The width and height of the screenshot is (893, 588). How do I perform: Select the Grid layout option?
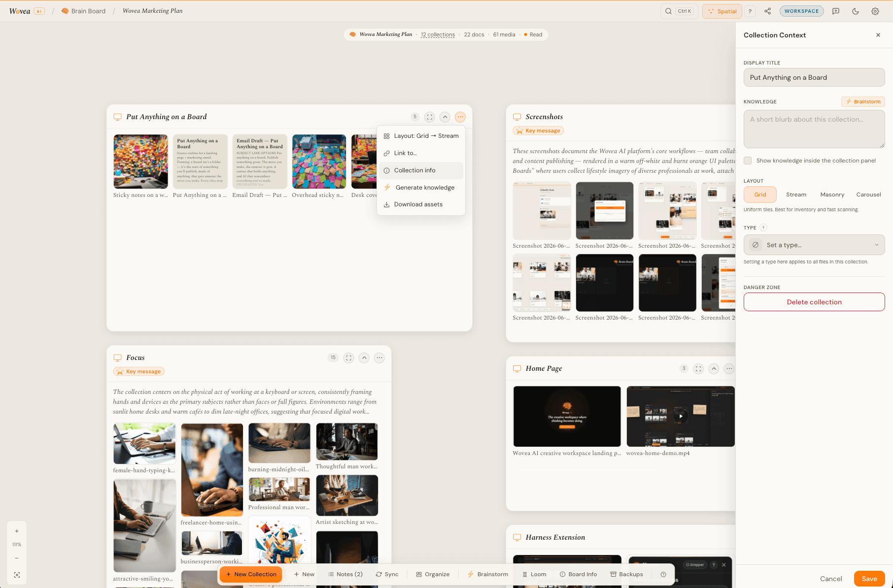pos(760,195)
